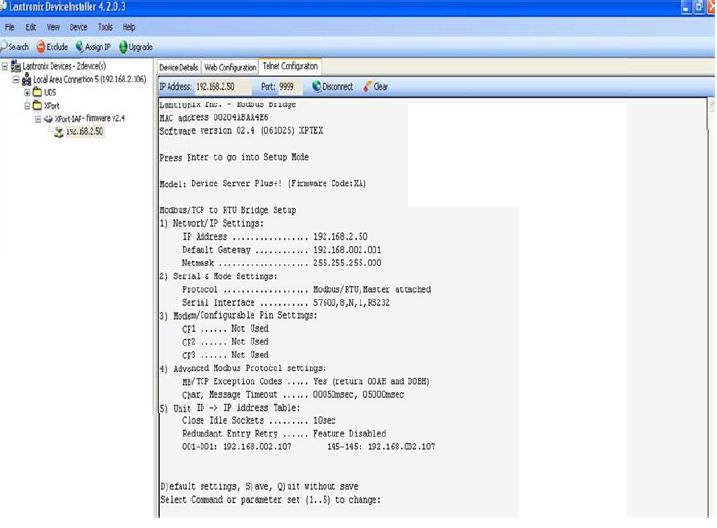Viewport: 717px width, 528px height.
Task: Click the Disconnect telnet icon
Action: click(x=316, y=86)
